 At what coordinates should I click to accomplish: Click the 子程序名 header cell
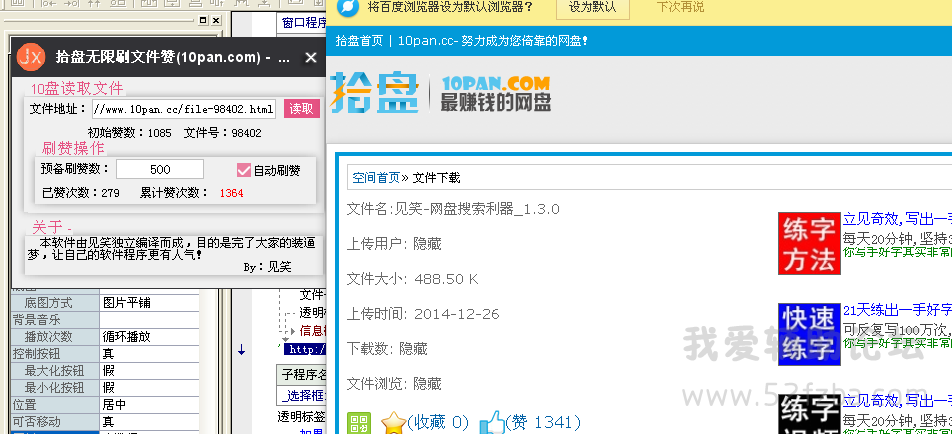302,373
